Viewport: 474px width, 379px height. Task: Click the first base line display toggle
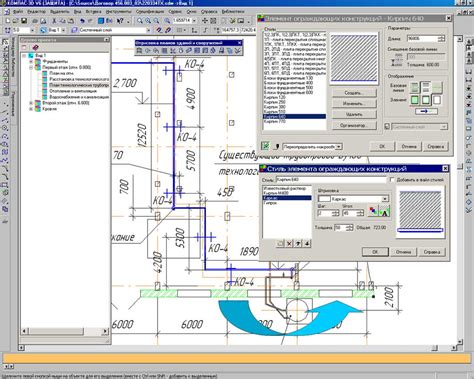pos(415,87)
